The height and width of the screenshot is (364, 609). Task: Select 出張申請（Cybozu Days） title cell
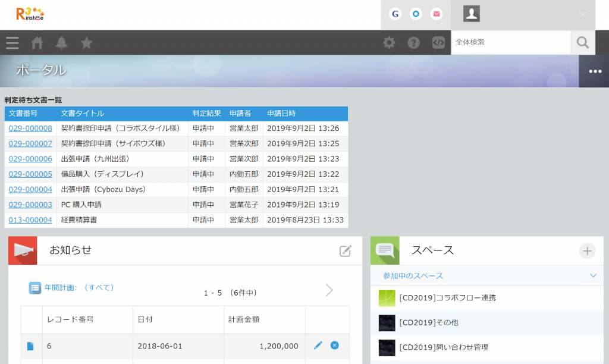123,190
